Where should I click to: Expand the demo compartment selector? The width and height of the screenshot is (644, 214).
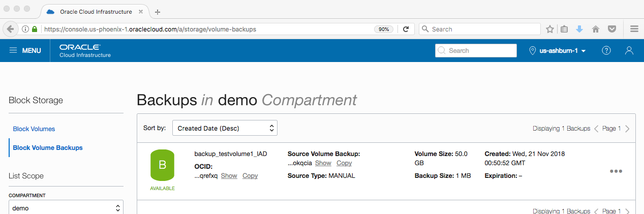[x=66, y=208]
